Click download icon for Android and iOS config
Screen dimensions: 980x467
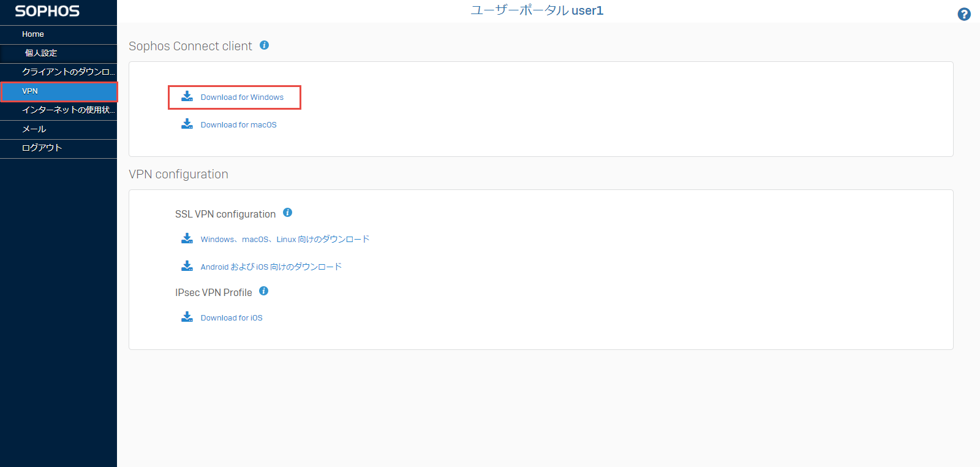click(x=187, y=266)
